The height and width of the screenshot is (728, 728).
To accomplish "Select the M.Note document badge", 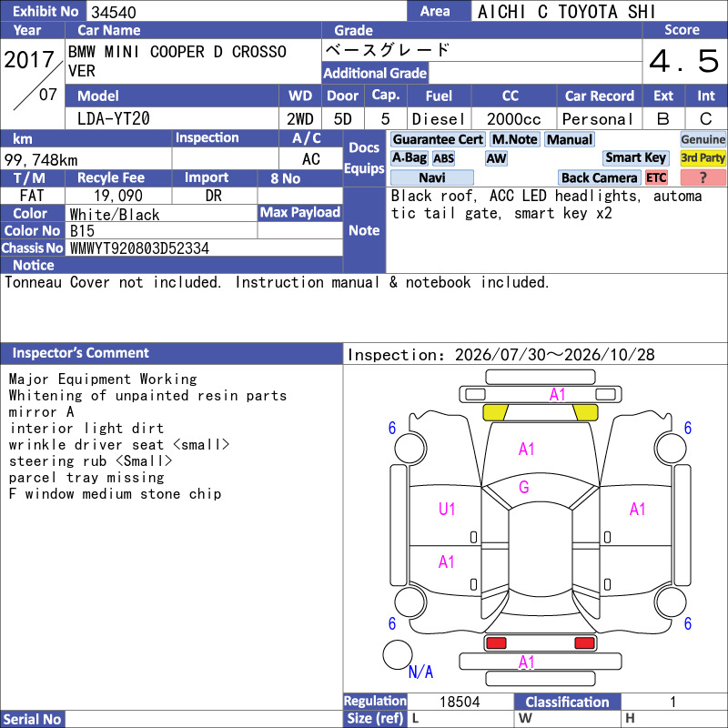I will pyautogui.click(x=515, y=139).
